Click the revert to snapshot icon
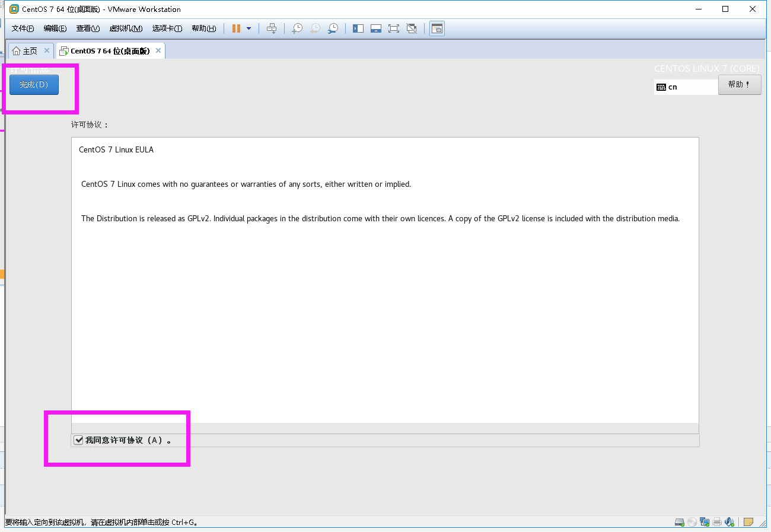Screen dimensions: 771x532 pyautogui.click(x=315, y=28)
